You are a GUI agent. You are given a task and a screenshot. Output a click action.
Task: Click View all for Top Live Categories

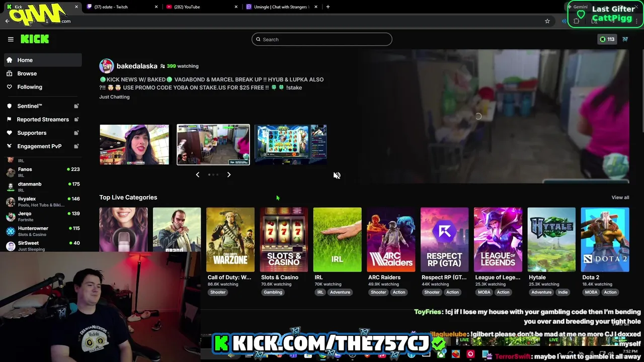[x=620, y=197]
